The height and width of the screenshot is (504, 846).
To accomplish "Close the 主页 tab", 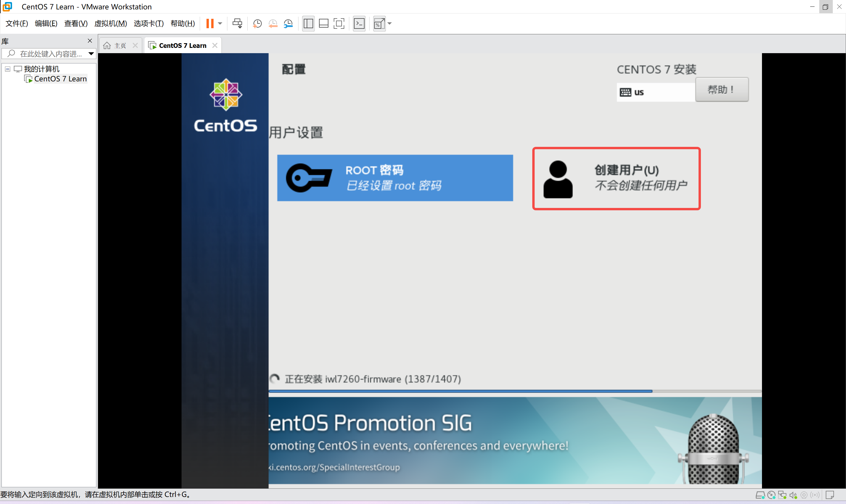I will (x=135, y=45).
